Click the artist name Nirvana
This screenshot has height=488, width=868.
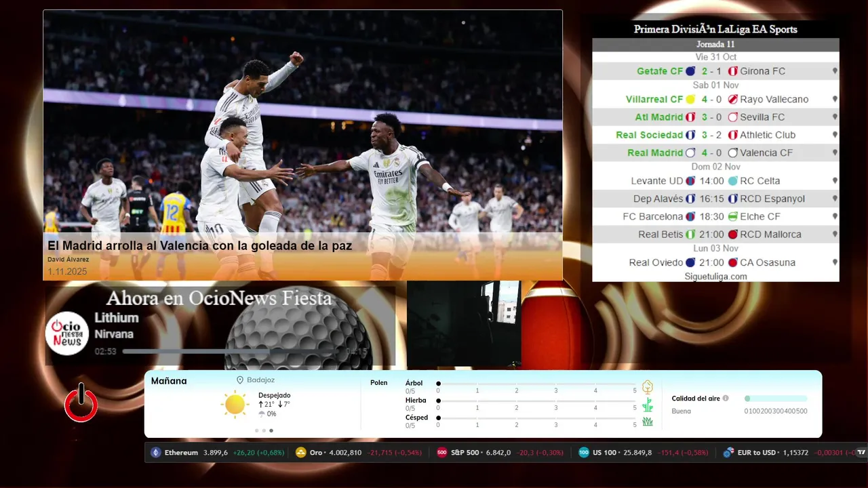click(x=114, y=334)
